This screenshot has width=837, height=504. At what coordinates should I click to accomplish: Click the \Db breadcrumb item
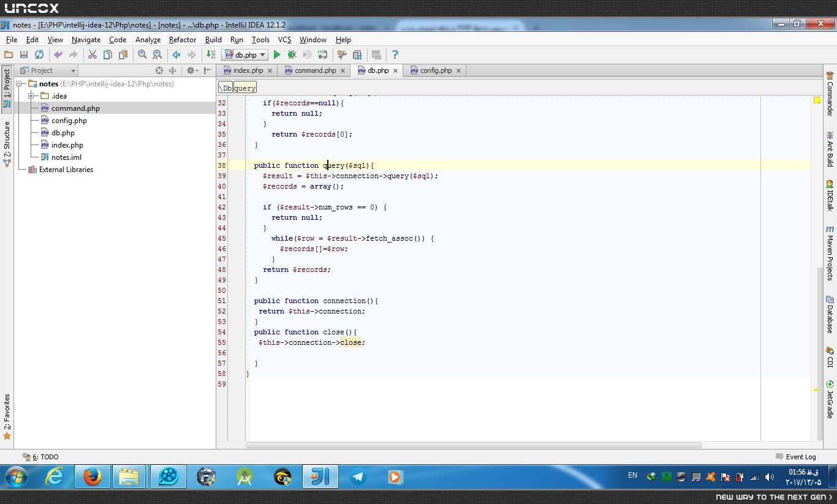click(225, 88)
